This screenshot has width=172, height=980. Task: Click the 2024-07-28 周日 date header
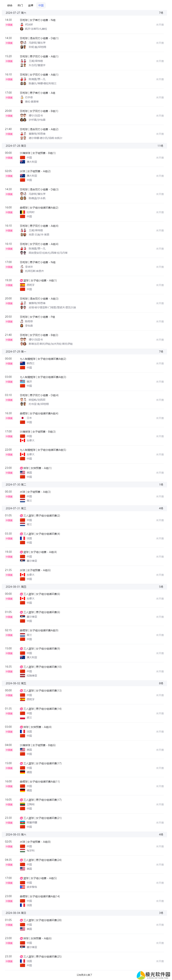[16, 146]
